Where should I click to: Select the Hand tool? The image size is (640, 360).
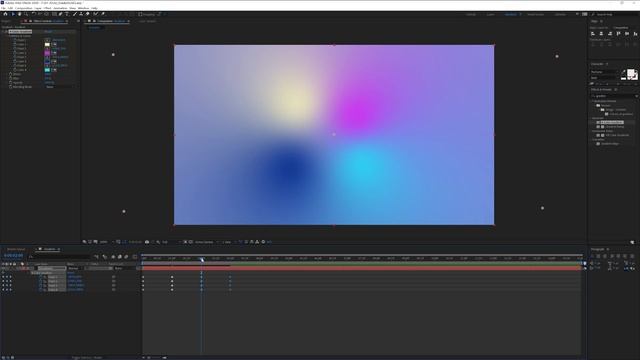[19, 14]
